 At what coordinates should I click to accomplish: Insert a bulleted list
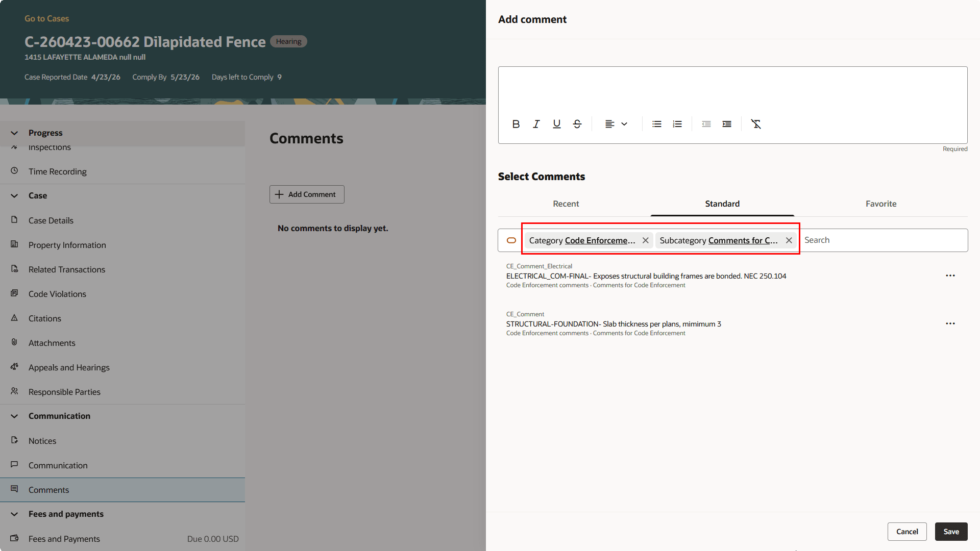pos(657,124)
